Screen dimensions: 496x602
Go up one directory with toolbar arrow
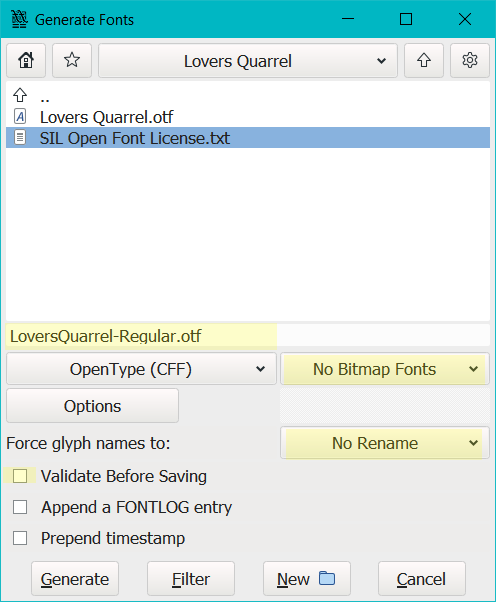click(424, 61)
